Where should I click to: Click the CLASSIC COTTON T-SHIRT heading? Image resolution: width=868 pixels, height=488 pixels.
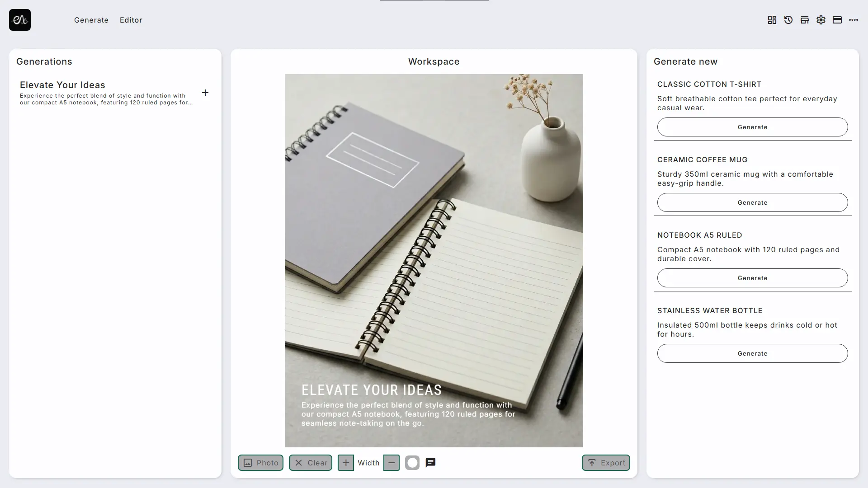click(709, 84)
